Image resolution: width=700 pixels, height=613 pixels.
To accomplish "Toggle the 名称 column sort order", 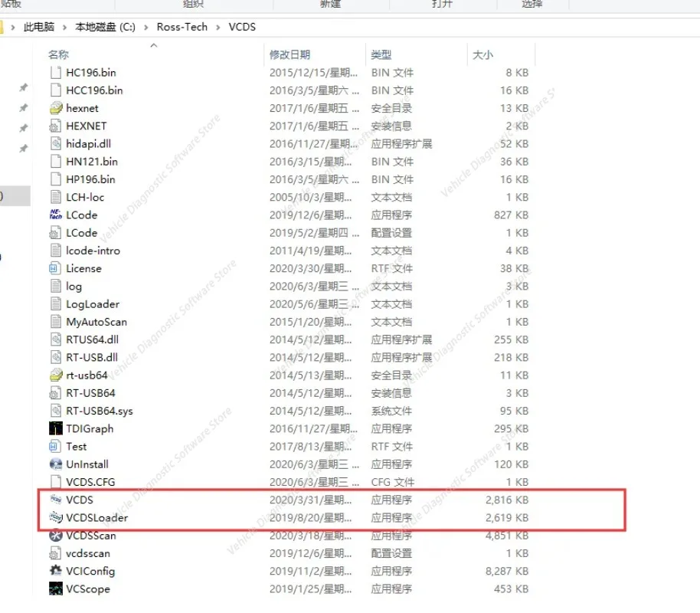I will pos(57,54).
